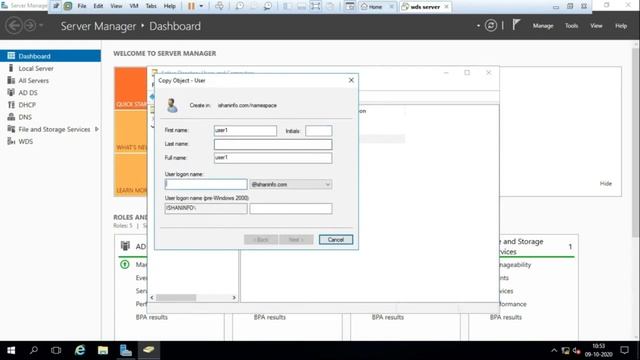
Task: Select DNS in the sidebar
Action: pos(50,117)
